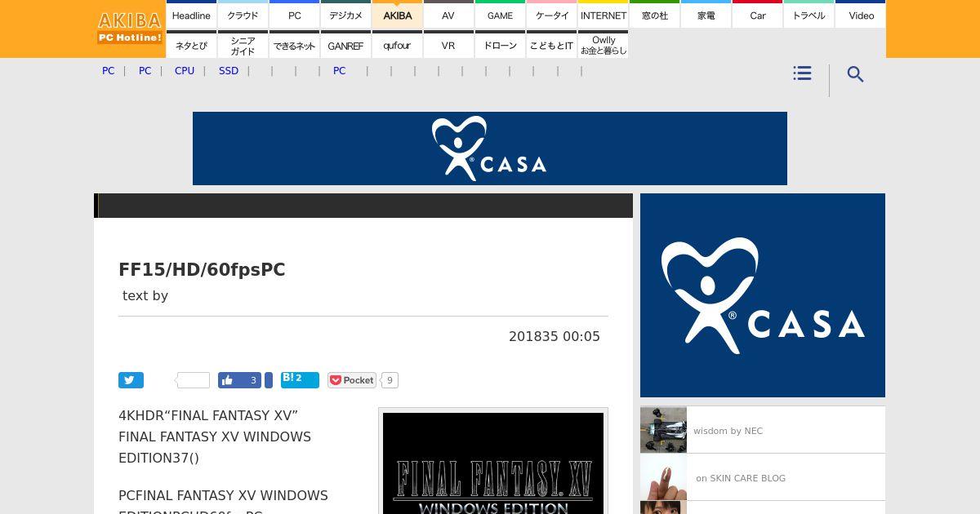Open the ドローン tab
This screenshot has height=514, width=980.
pos(500,45)
